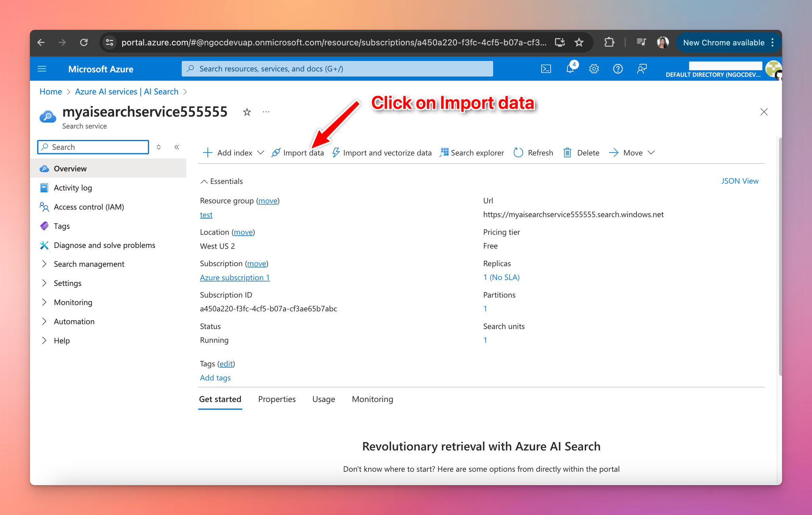Viewport: 812px width, 515px height.
Task: Open the Help question mark icon
Action: 618,69
